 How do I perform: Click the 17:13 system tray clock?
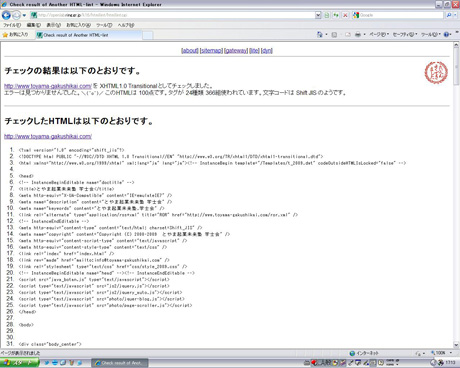pos(450,363)
